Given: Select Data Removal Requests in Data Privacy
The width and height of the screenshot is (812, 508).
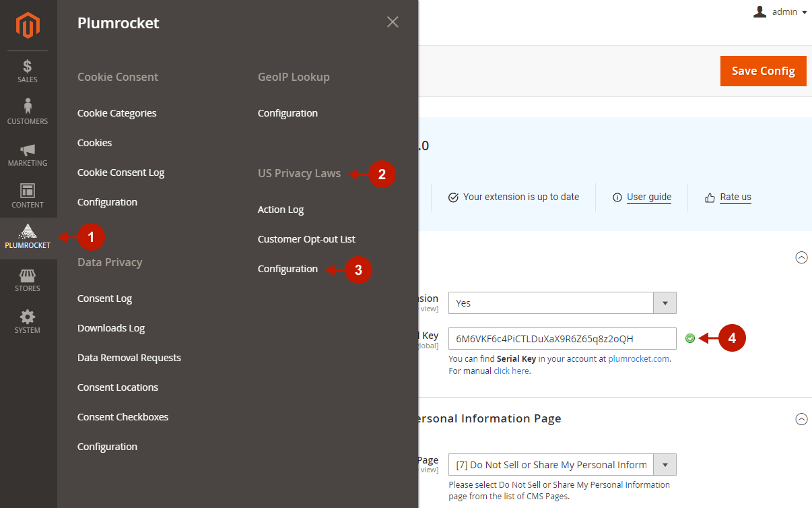Looking at the screenshot, I should click(x=129, y=357).
